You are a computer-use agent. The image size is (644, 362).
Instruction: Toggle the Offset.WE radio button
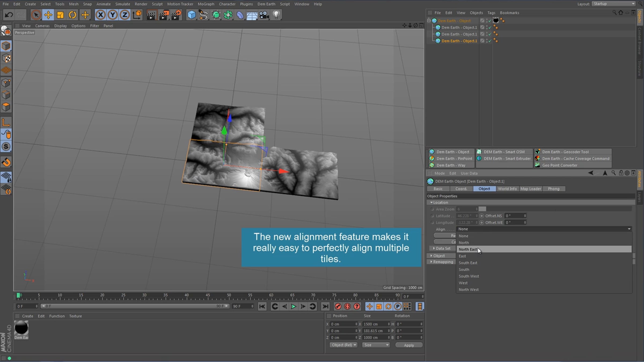tap(482, 223)
